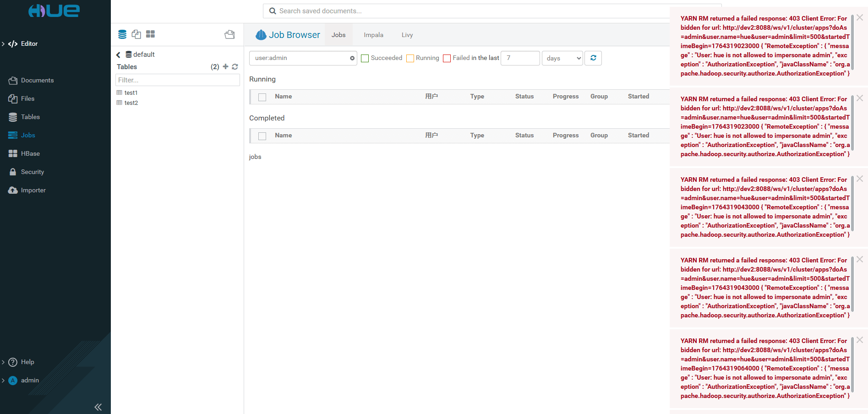Image resolution: width=868 pixels, height=414 pixels.
Task: Open the files icon in the assist panel
Action: 136,34
